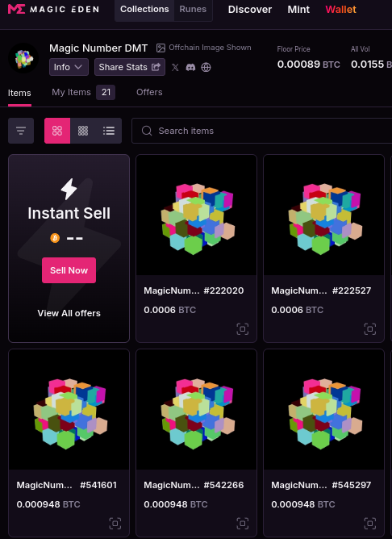
Task: Open the X (Twitter) link icon
Action: (175, 68)
